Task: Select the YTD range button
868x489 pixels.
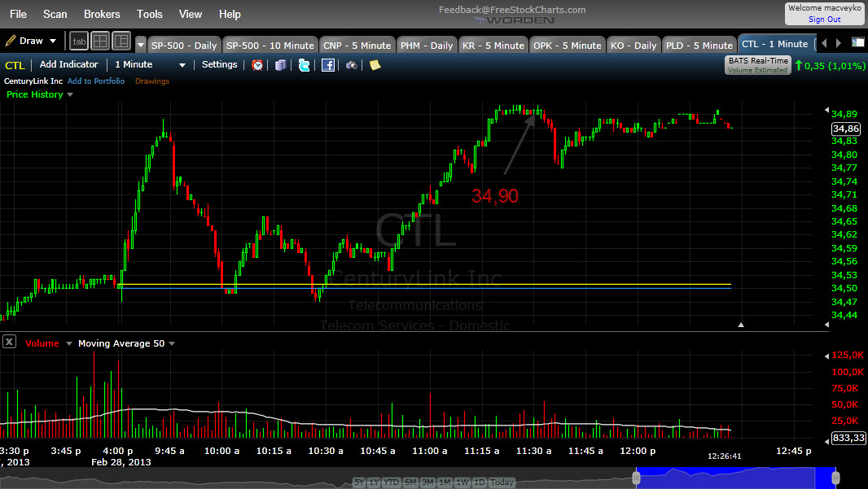Action: [x=391, y=482]
